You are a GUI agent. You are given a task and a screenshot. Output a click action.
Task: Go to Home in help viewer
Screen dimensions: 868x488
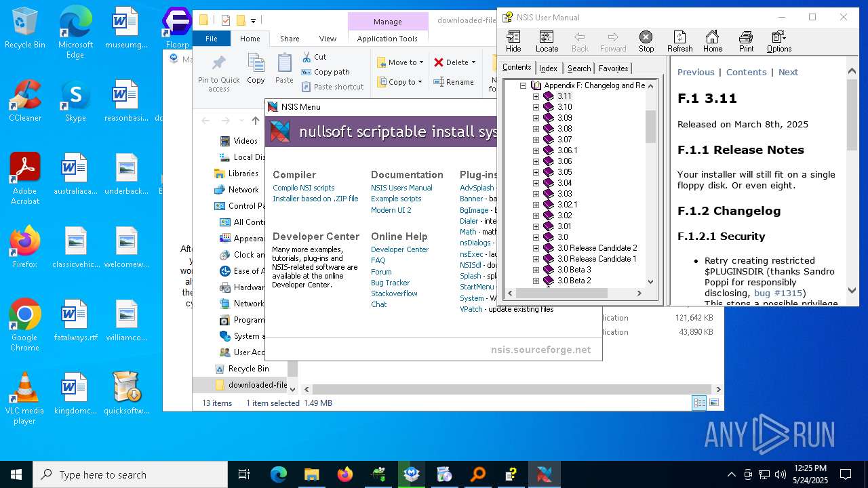(x=712, y=41)
